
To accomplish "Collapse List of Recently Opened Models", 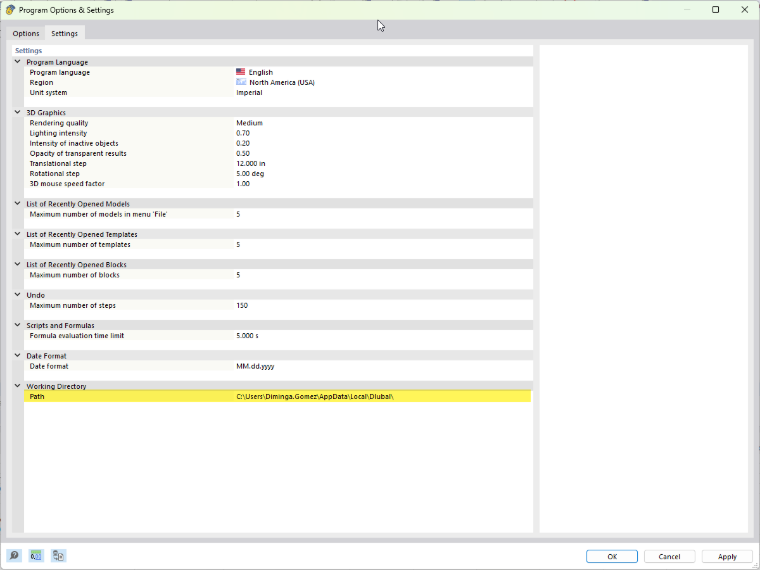I will pos(17,204).
